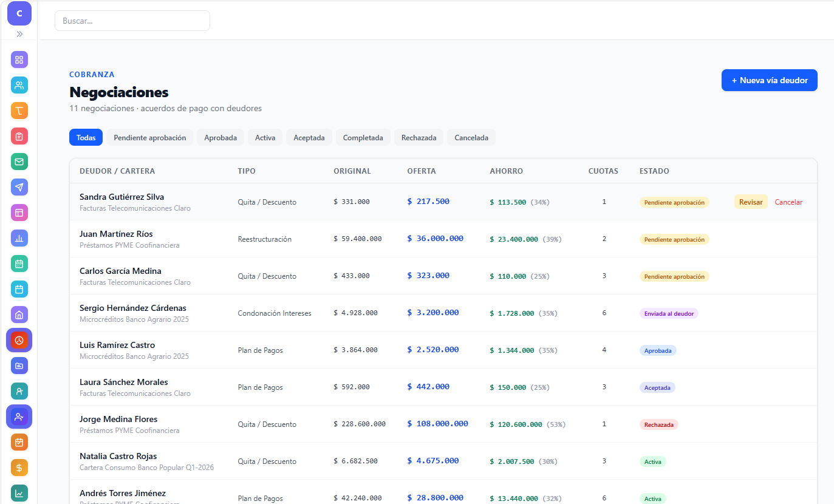Click the Nueva vía deudor button

[x=770, y=80]
